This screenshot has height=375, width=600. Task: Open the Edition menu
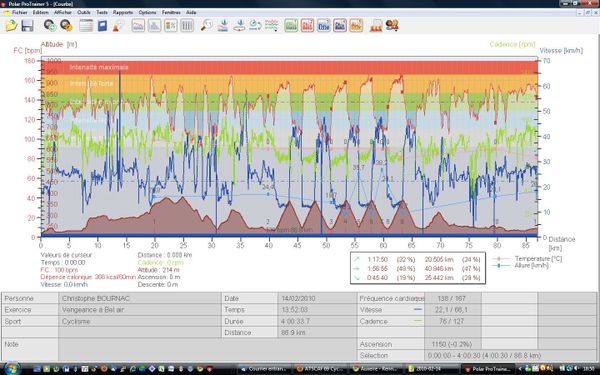(41, 12)
